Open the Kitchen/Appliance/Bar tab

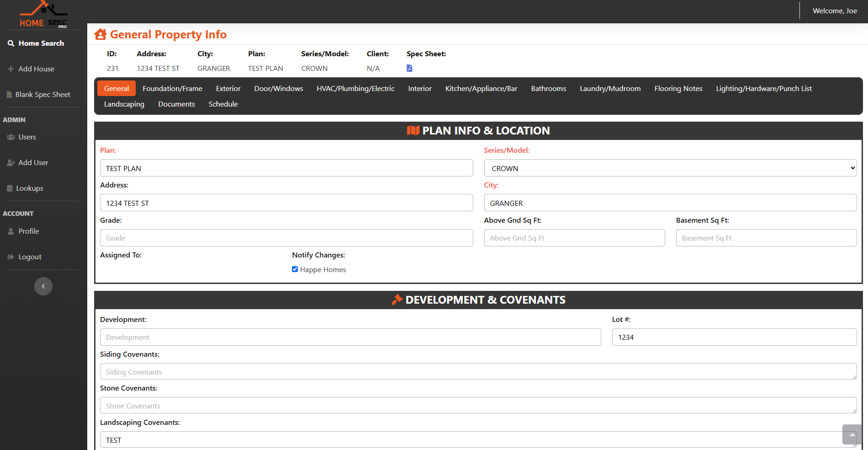click(481, 89)
